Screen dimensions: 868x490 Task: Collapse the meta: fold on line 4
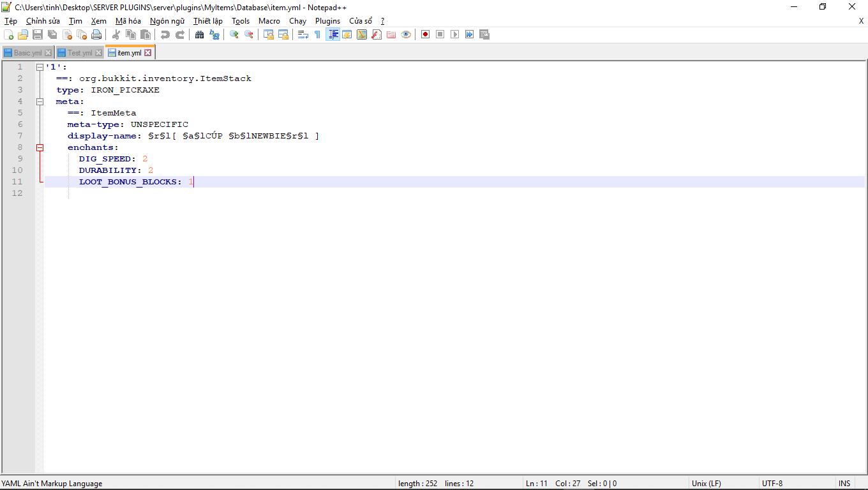point(40,101)
